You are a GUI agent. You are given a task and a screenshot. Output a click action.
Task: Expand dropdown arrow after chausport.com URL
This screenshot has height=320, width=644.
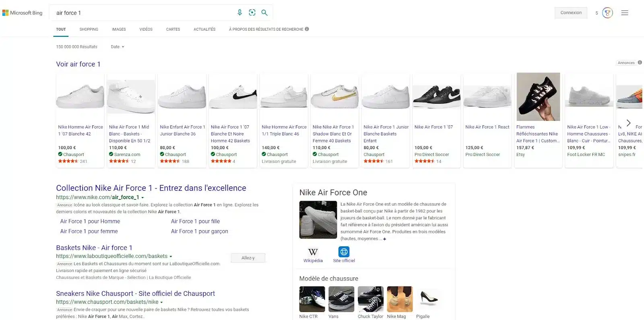coord(161,302)
